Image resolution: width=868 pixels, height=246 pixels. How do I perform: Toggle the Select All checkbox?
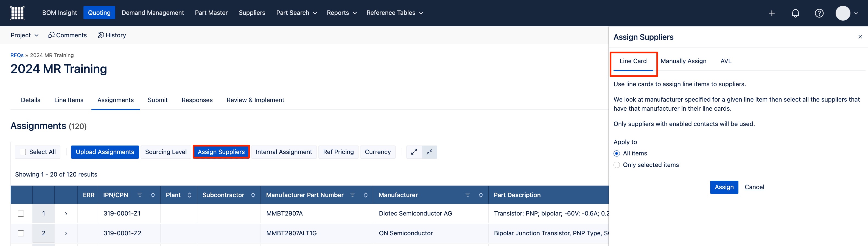click(x=23, y=152)
